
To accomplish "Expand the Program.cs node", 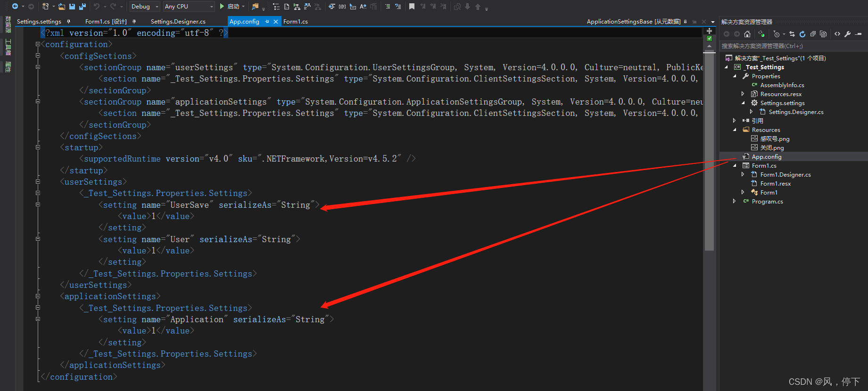I will [x=735, y=202].
